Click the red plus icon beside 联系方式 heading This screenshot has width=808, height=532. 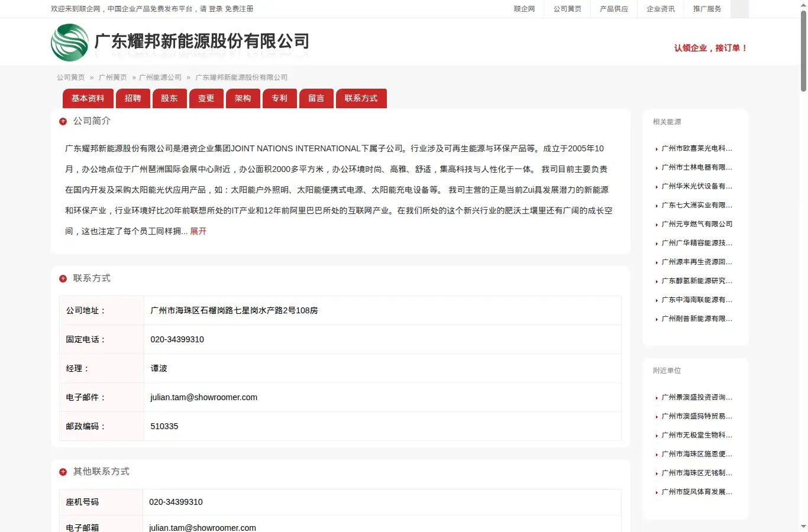tap(63, 278)
